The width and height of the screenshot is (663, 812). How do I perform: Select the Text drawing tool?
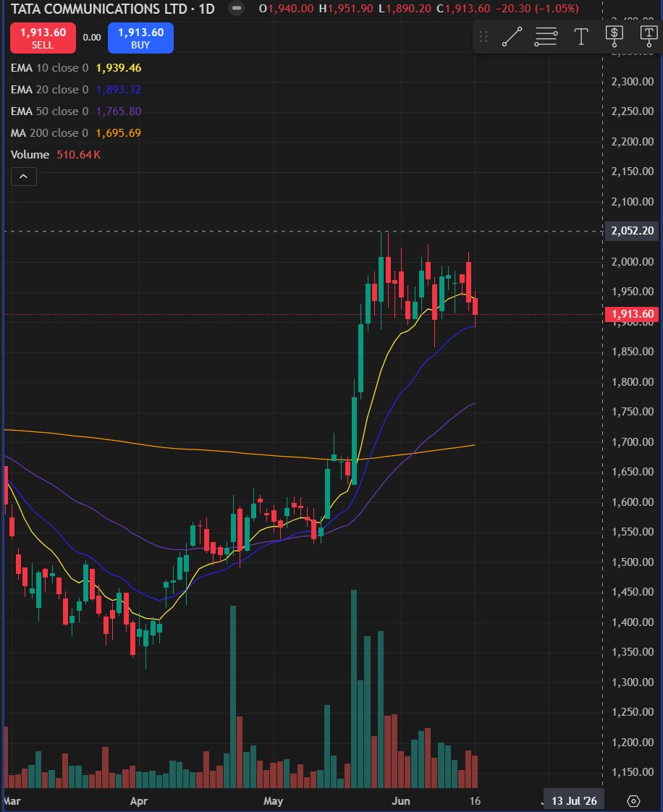click(581, 37)
